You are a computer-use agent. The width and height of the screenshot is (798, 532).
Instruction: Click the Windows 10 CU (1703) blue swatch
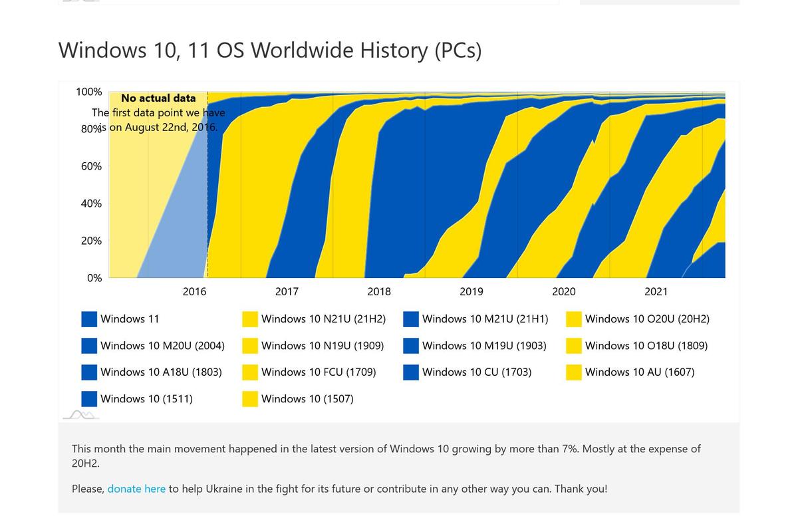tap(411, 372)
